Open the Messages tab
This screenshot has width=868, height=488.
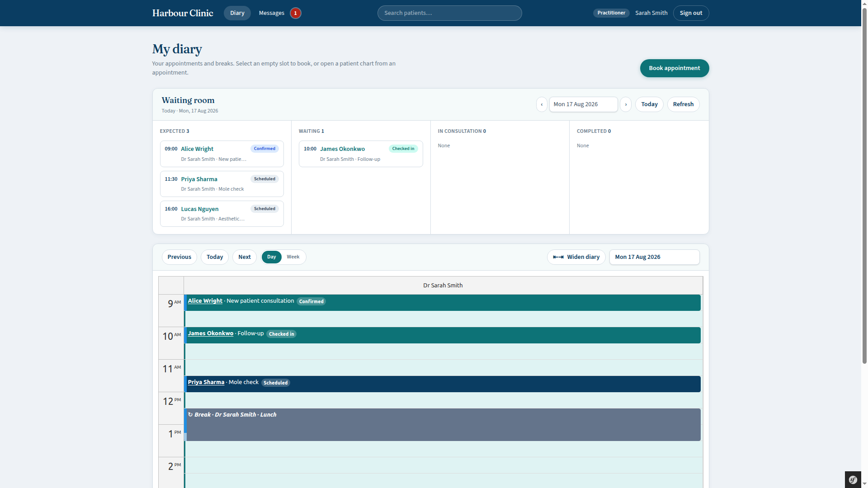click(x=271, y=13)
